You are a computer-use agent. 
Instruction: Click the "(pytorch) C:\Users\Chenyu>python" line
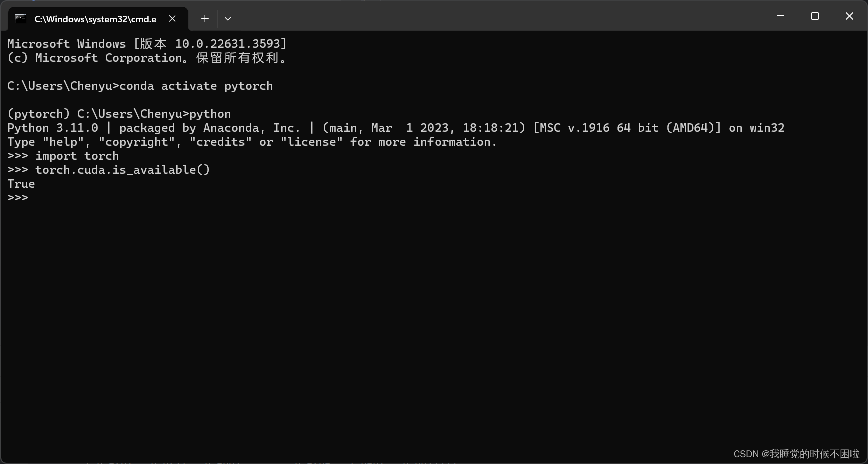[119, 114]
